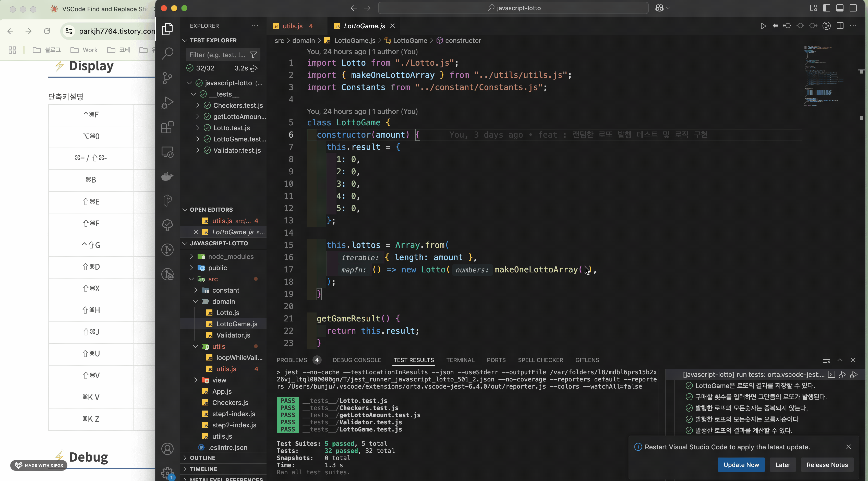Image resolution: width=868 pixels, height=481 pixels.
Task: Click the Update Now button
Action: (741, 465)
